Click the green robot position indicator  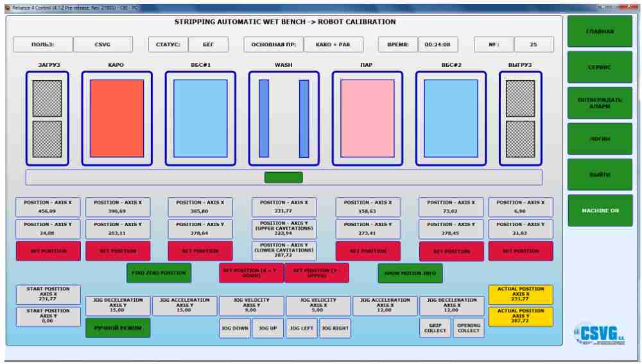point(283,177)
